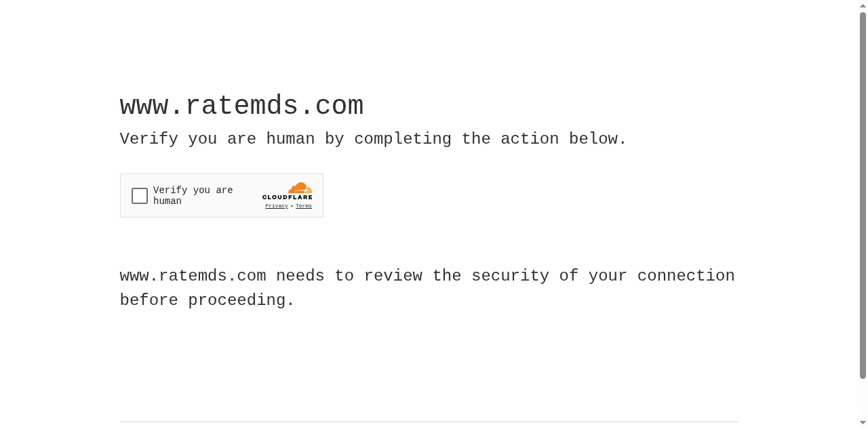Click the horizontal divider line near page bottom
Image resolution: width=868 pixels, height=429 pixels.
click(x=429, y=422)
